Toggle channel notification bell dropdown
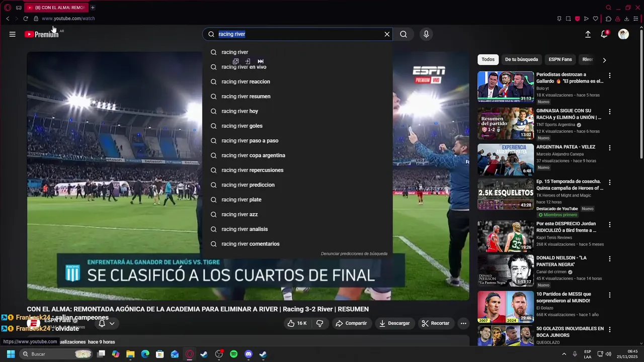This screenshot has width=644, height=362. [107, 323]
